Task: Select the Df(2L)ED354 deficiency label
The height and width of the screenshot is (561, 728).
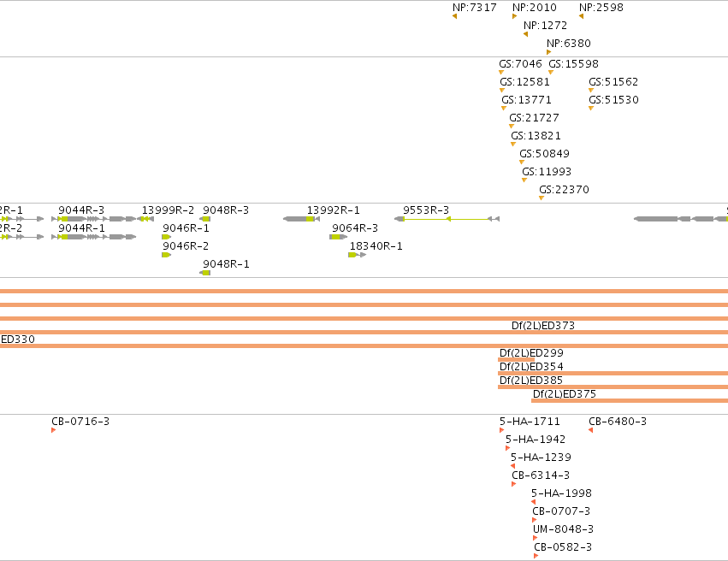Action: point(531,367)
